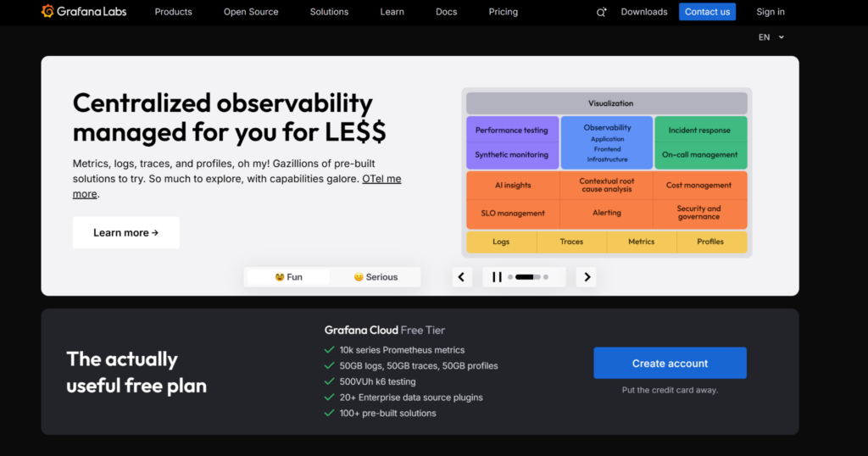
Task: Click the Grafana Cloud Free Tier heading
Action: click(385, 331)
